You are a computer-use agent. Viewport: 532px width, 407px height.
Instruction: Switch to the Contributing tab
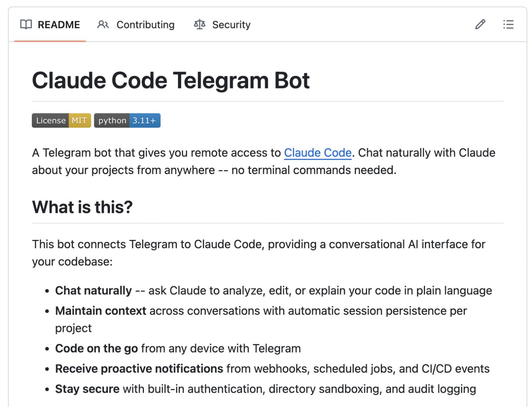tap(145, 25)
